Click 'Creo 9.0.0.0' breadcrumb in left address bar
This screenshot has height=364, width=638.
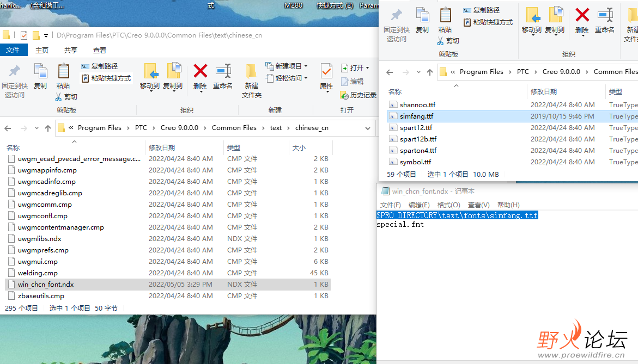(179, 127)
